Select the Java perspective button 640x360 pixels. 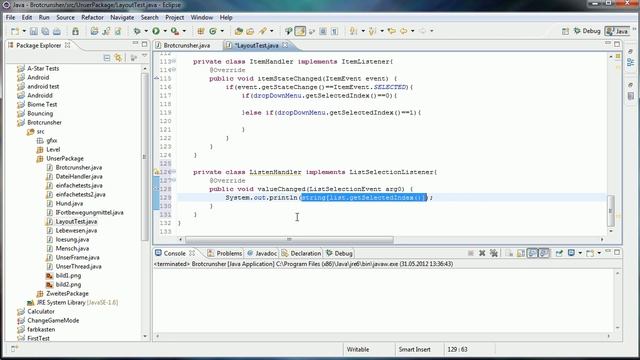pyautogui.click(x=618, y=31)
